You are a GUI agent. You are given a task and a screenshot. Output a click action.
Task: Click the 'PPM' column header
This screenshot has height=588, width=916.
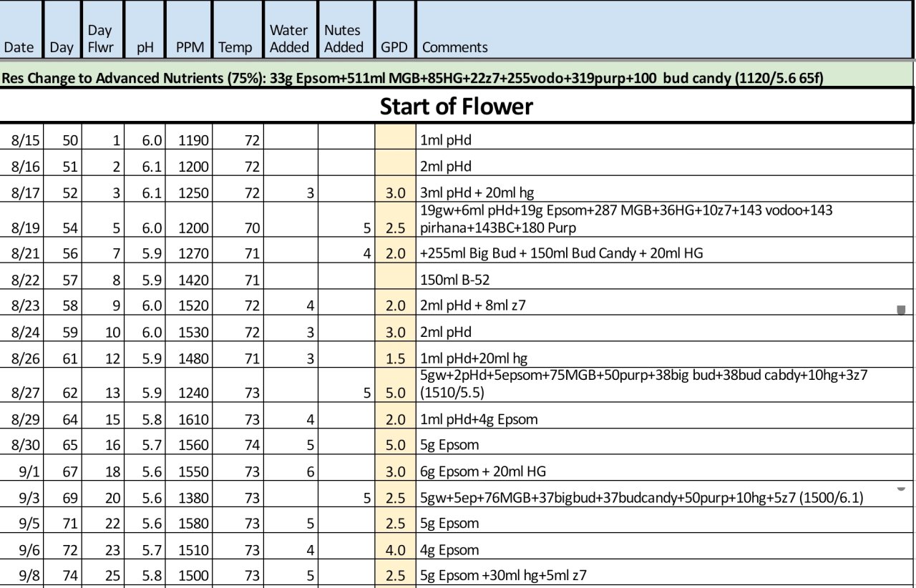pyautogui.click(x=190, y=30)
